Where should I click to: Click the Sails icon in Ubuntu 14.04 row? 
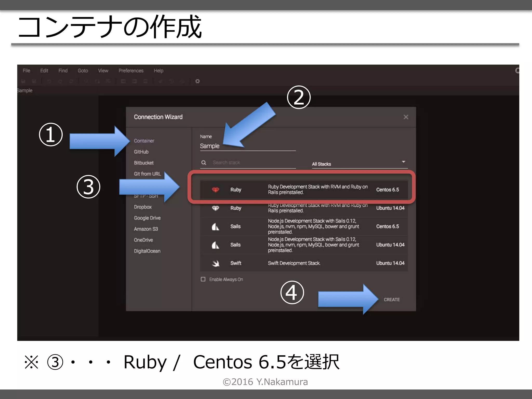[x=215, y=245]
